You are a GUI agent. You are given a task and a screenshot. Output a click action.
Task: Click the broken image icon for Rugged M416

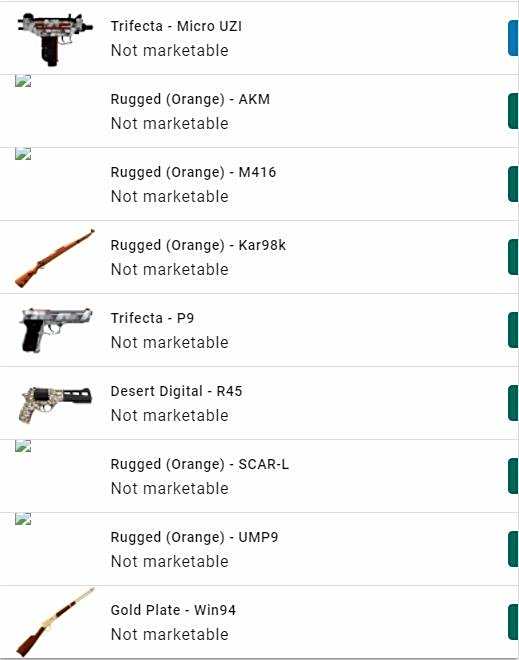tap(23, 154)
